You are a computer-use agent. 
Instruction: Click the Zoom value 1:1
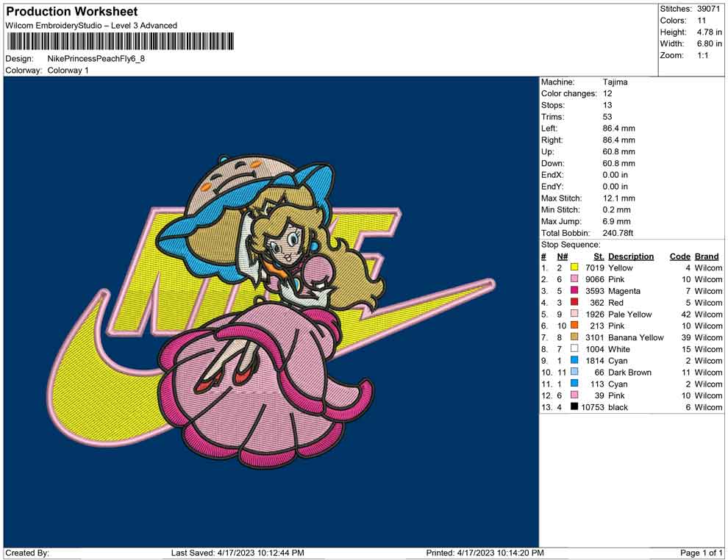pyautogui.click(x=702, y=55)
